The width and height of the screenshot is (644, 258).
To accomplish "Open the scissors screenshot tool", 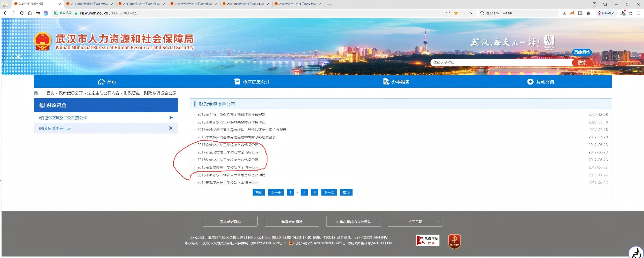I will [x=564, y=13].
